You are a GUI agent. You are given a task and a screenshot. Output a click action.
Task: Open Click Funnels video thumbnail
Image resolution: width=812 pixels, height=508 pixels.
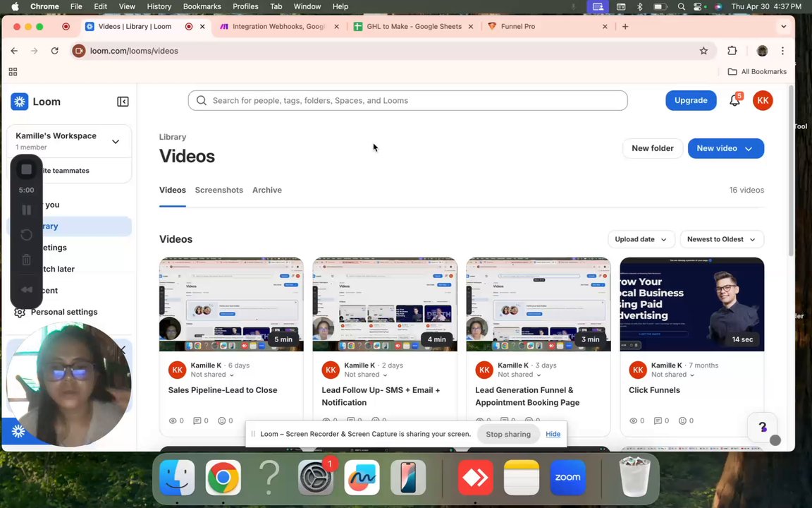coord(692,304)
